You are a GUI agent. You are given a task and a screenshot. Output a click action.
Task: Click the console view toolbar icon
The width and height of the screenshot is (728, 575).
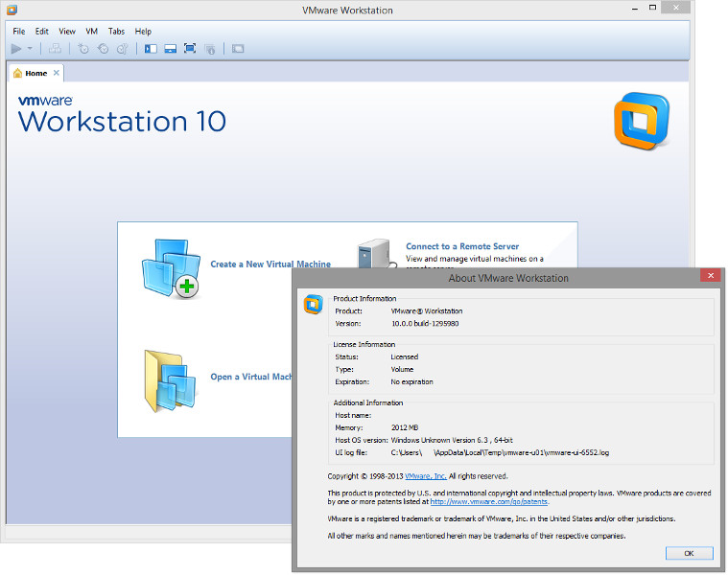coord(238,49)
